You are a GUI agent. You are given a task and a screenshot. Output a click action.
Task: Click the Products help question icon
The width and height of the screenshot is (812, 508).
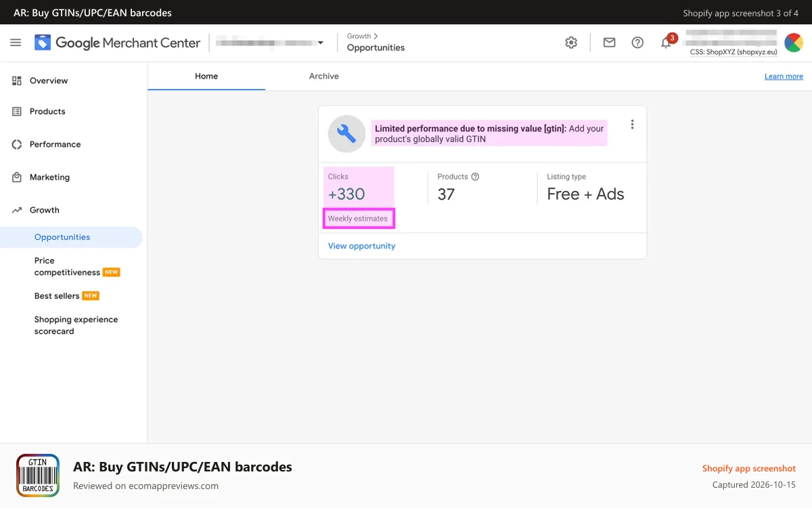point(475,177)
